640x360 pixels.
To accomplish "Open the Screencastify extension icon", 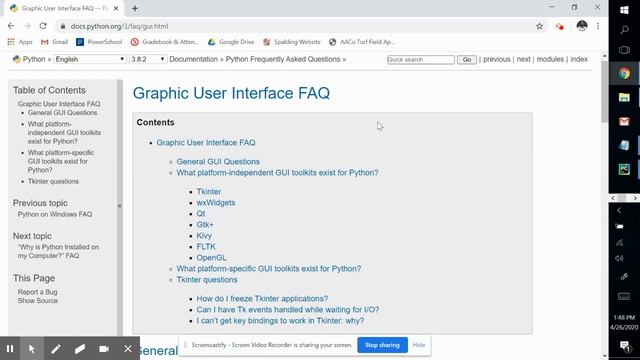I will [x=560, y=26].
